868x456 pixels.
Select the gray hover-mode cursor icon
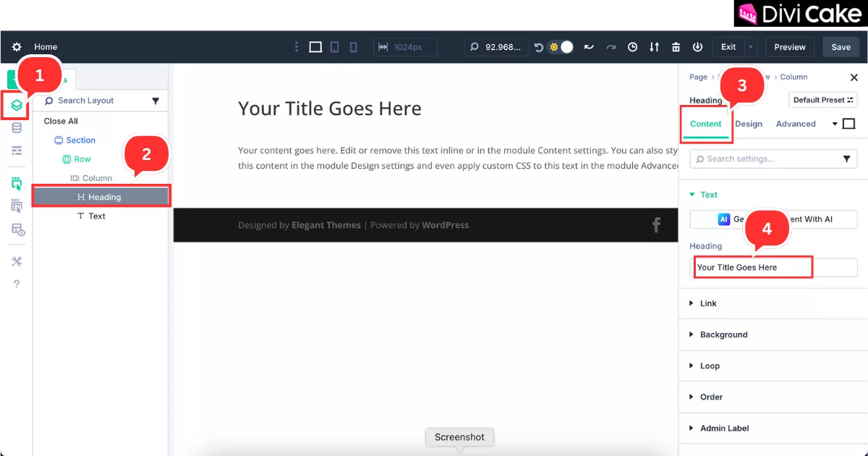point(17,206)
